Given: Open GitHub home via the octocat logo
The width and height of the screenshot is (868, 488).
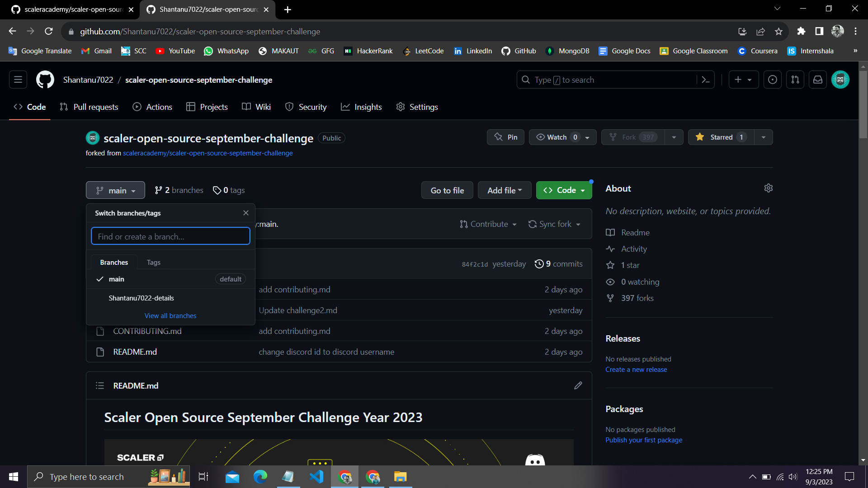Looking at the screenshot, I should pyautogui.click(x=45, y=79).
